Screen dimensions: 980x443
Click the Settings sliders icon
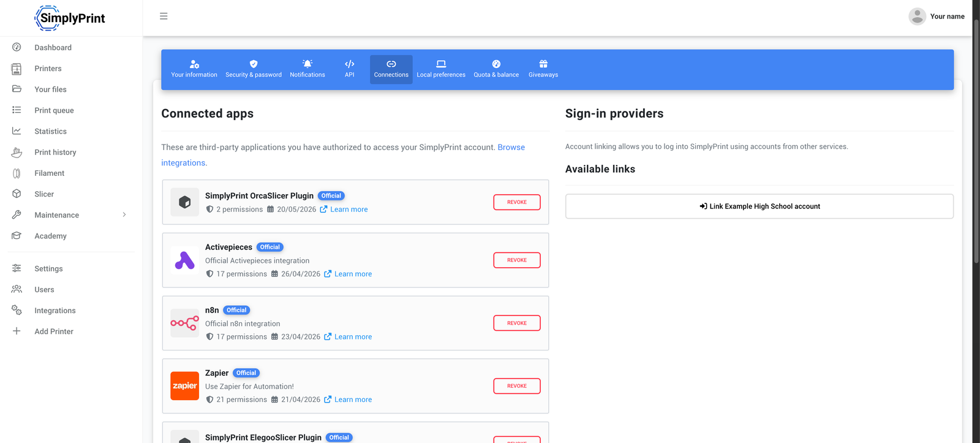[x=17, y=268]
